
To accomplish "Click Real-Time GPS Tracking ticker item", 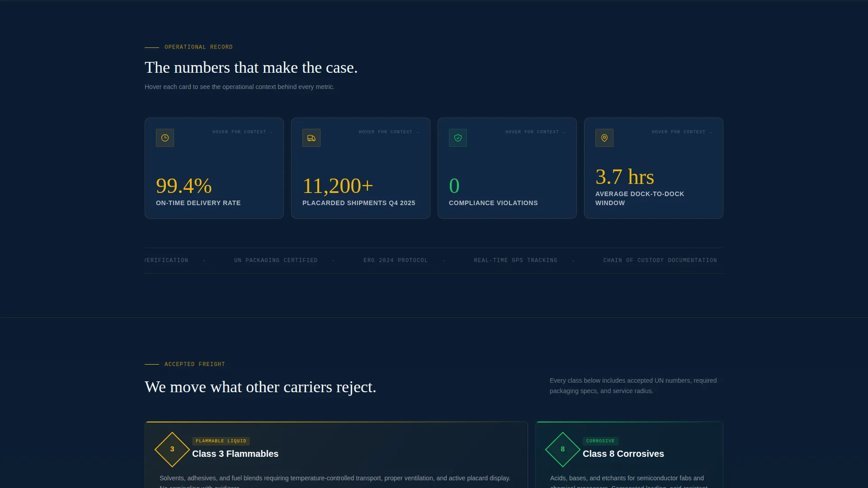I will click(515, 260).
